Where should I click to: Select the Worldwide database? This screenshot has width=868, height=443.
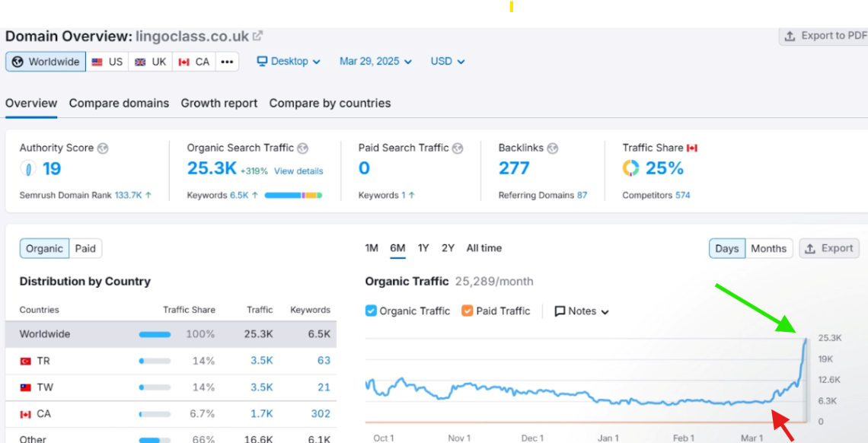tap(46, 62)
